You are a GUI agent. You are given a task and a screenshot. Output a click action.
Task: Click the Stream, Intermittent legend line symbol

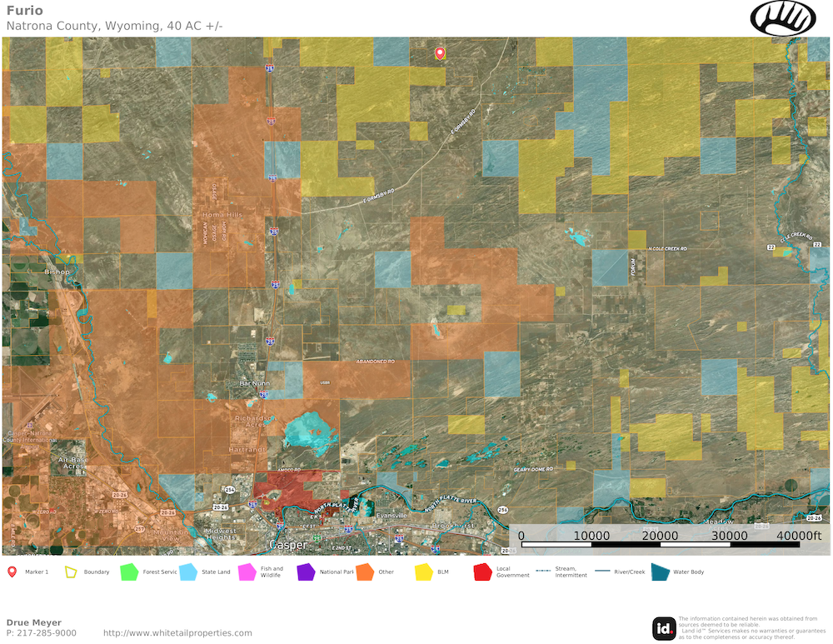click(x=542, y=572)
